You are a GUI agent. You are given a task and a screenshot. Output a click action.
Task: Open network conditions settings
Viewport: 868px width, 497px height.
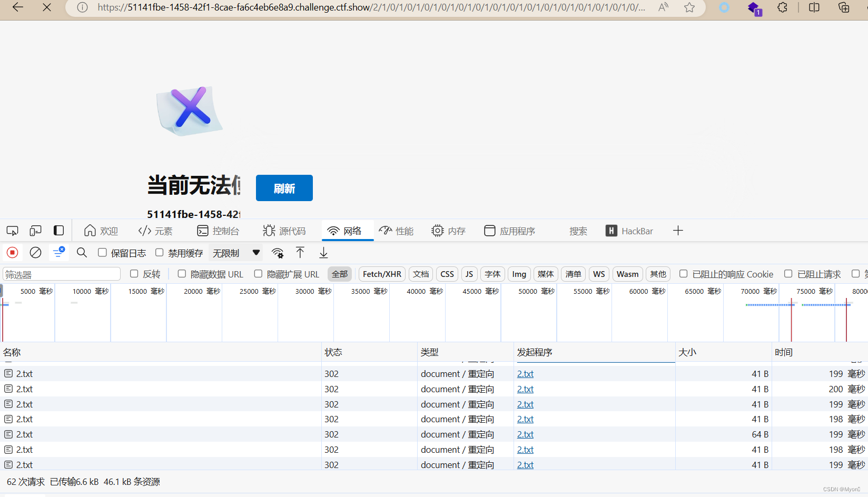click(x=278, y=253)
